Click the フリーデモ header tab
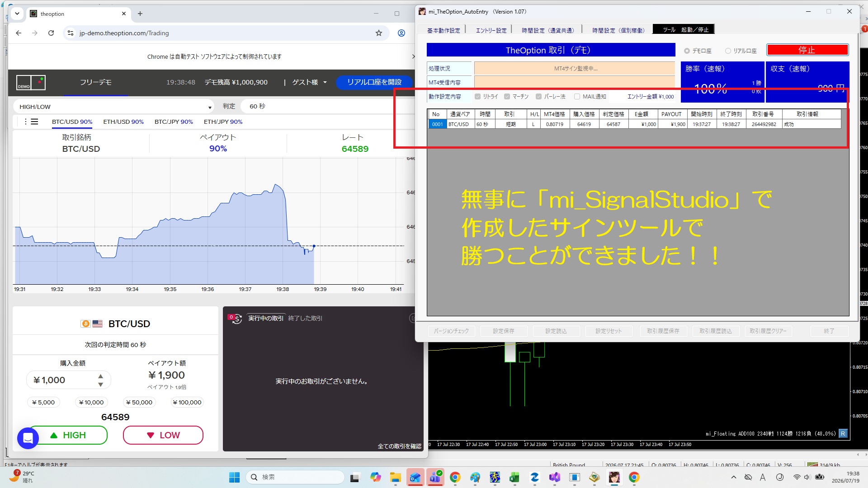Screen dimensions: 868x488 [x=96, y=82]
